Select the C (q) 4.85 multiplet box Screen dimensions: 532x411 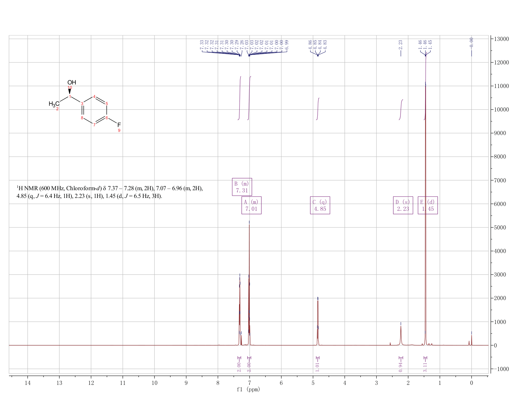tap(320, 205)
